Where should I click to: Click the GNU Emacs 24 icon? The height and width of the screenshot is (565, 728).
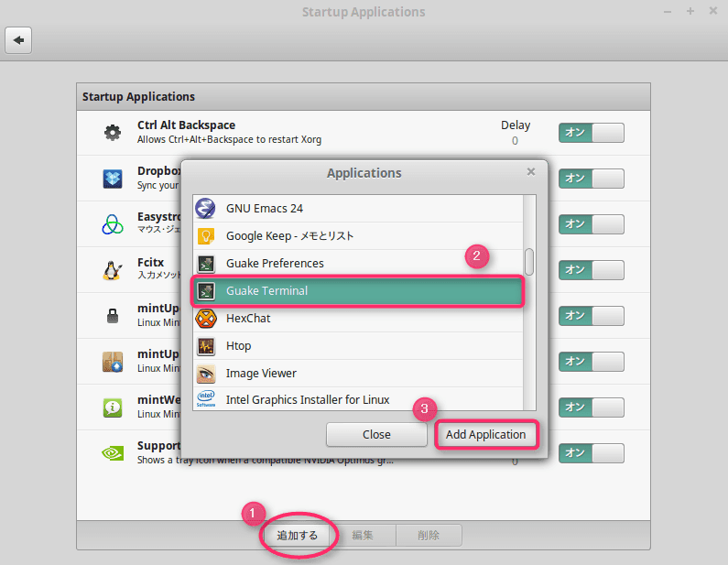click(x=206, y=209)
